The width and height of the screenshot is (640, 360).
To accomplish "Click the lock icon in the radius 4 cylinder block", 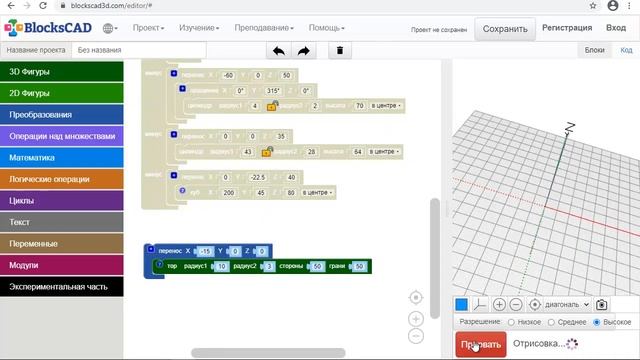I will click(x=272, y=106).
